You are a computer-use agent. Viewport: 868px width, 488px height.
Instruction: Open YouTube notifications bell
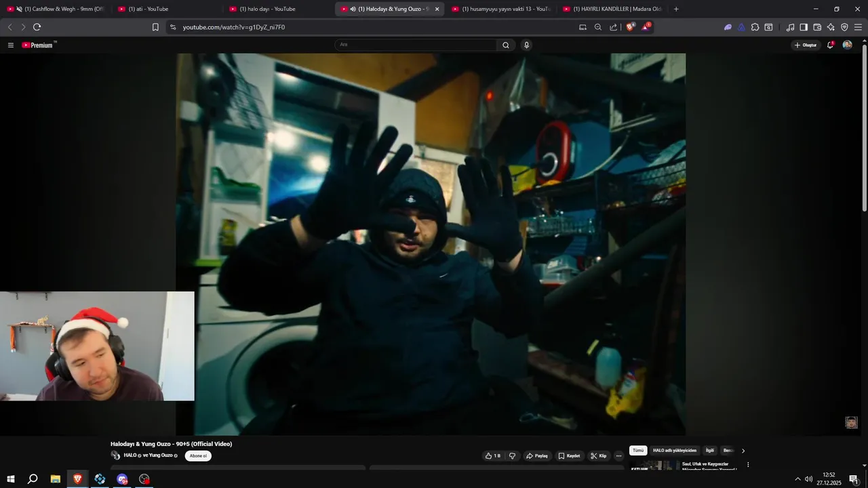830,45
